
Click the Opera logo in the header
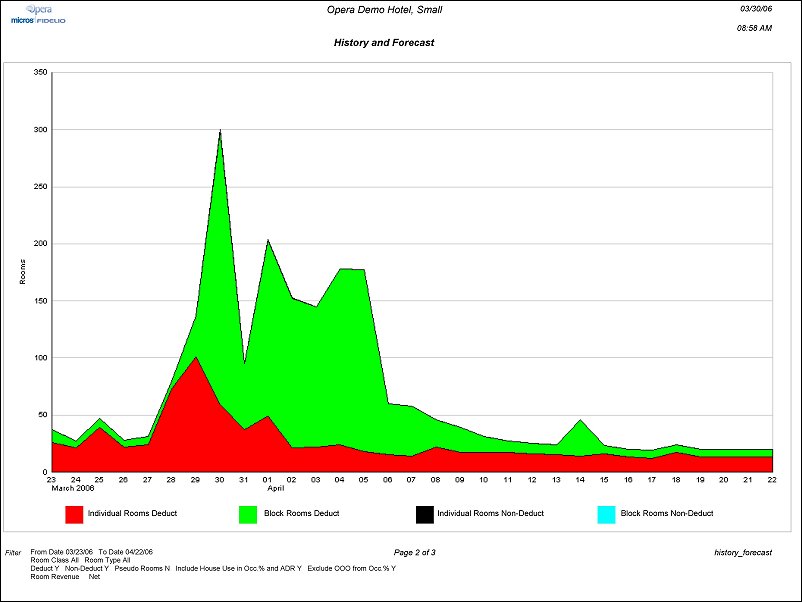(38, 8)
